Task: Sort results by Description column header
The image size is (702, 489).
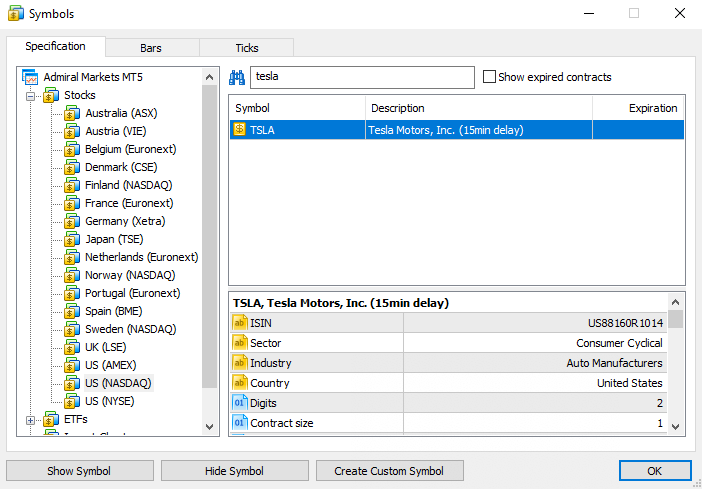Action: click(478, 108)
